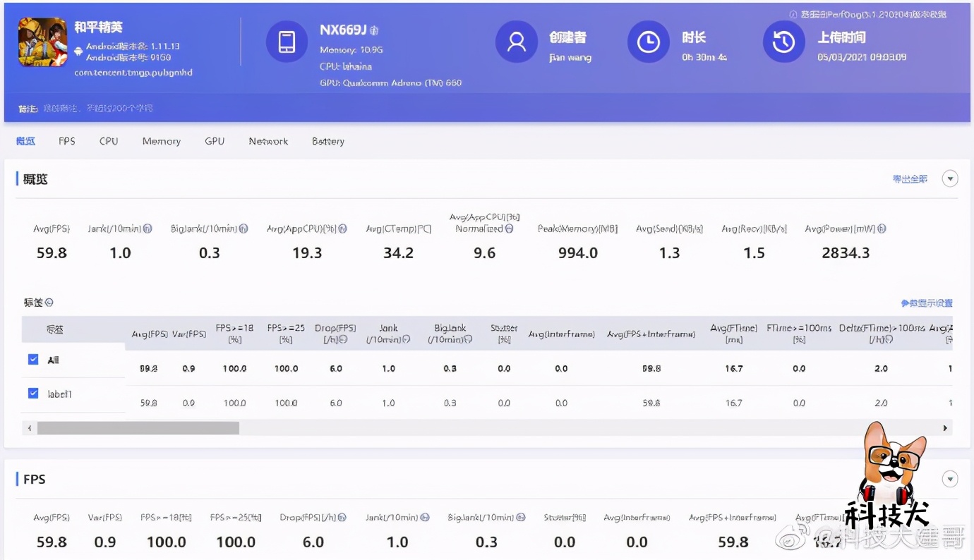Click the right arrow of the table scrollbar
Screen dimensions: 974x560
click(x=945, y=427)
